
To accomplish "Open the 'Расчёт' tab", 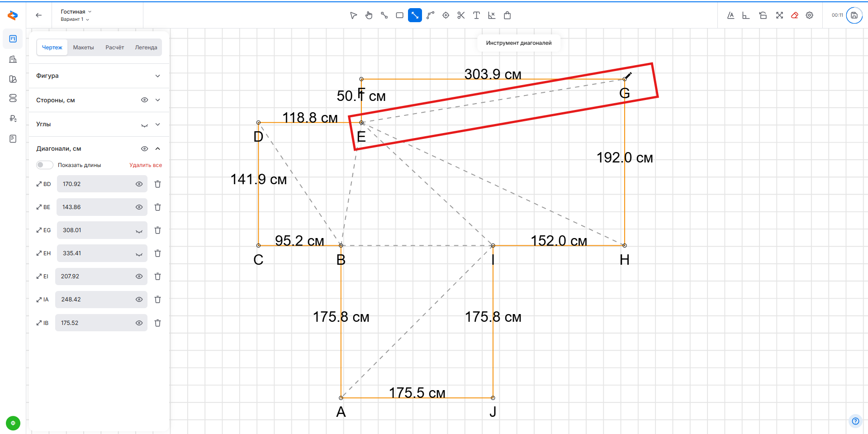I will [x=114, y=48].
